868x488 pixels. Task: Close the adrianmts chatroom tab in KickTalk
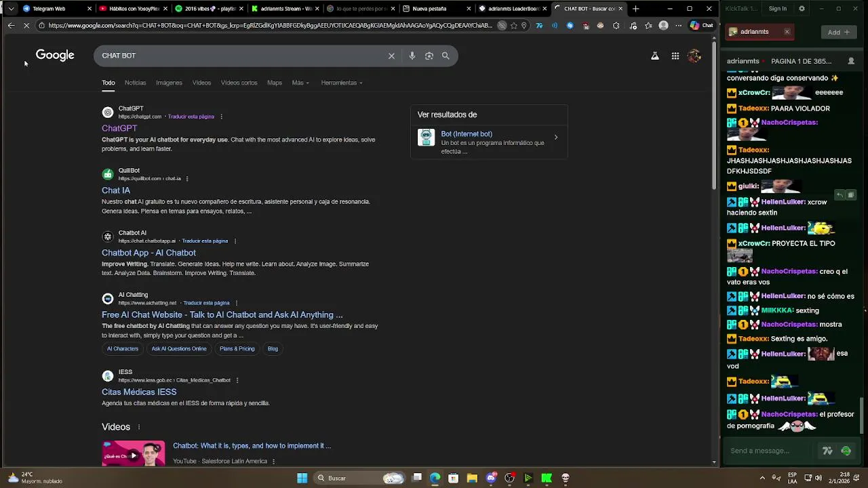click(787, 32)
